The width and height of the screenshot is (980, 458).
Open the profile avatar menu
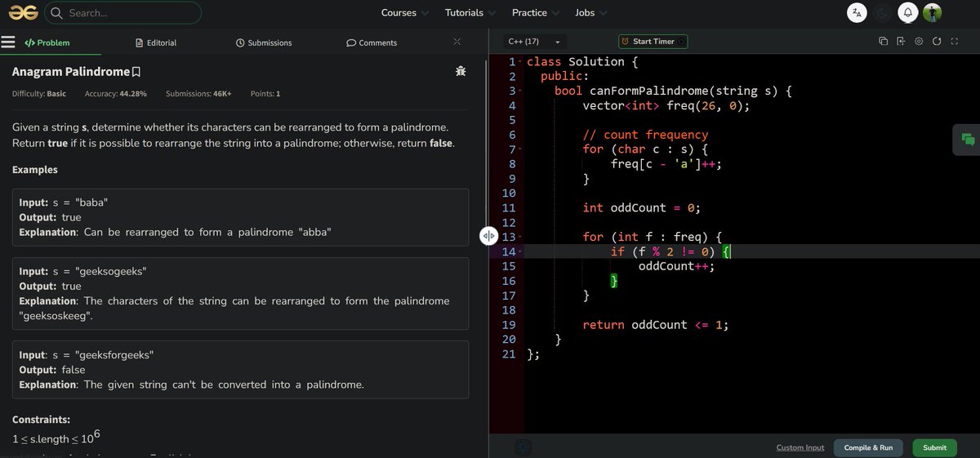pyautogui.click(x=932, y=12)
